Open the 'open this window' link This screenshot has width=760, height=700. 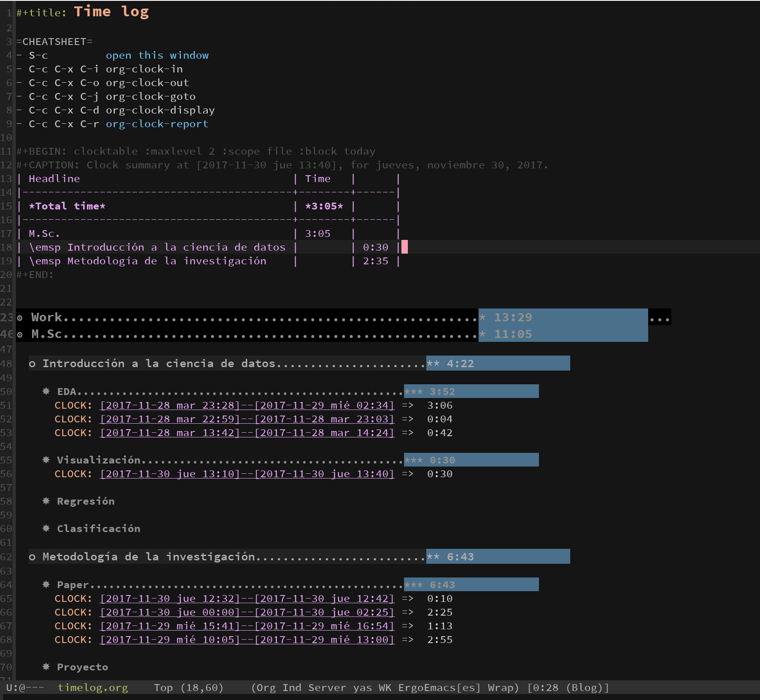pos(157,55)
